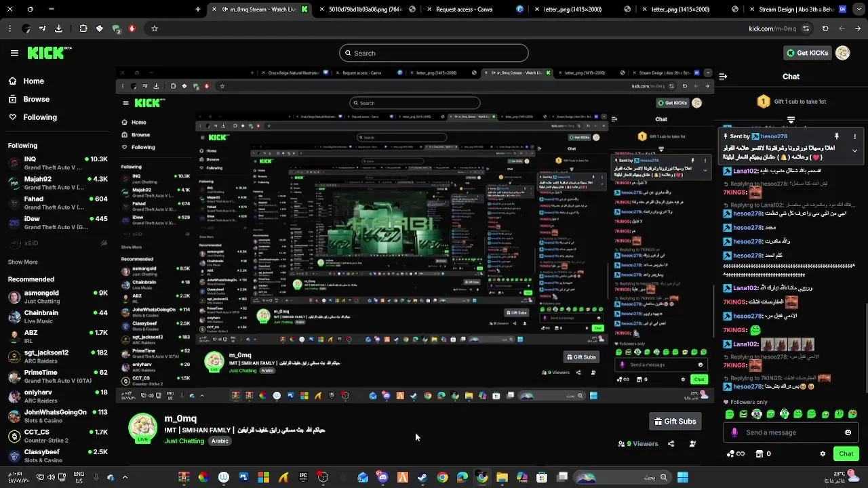Select the m_0mq Stream browser tab

tap(260, 9)
